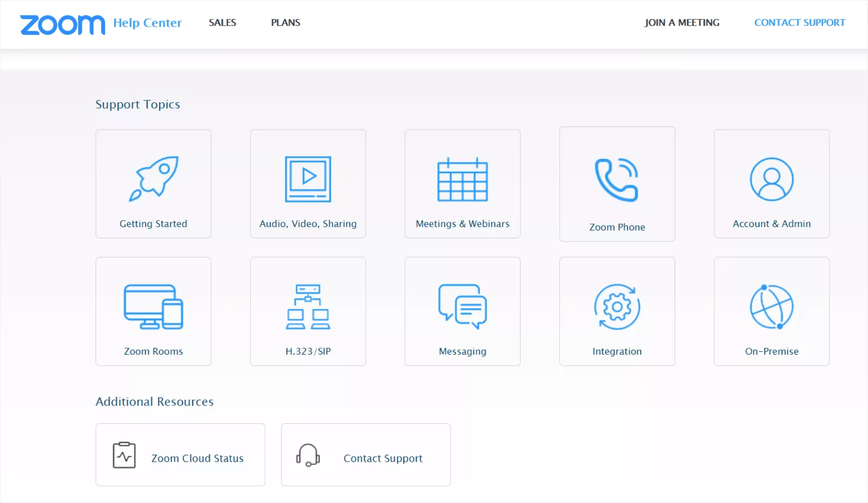Screen dimensions: 868x503
Task: Open Contact Support text in resources
Action: (383, 459)
